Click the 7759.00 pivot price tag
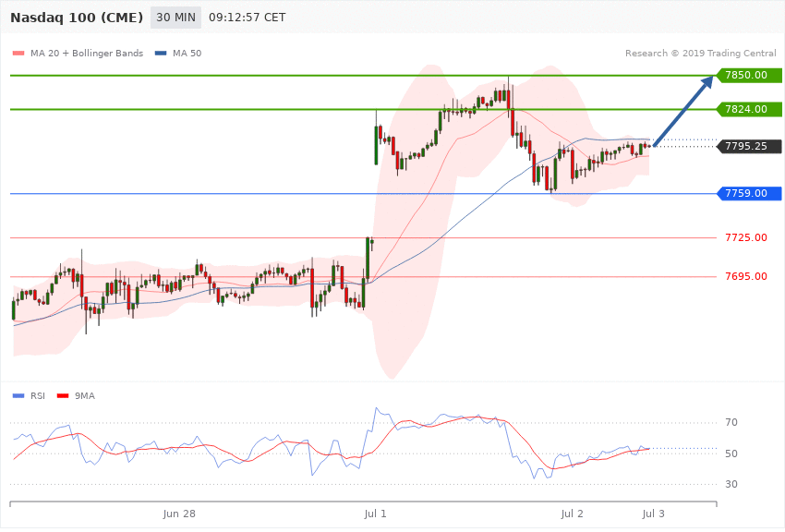The height and width of the screenshot is (532, 785). pyautogui.click(x=750, y=193)
